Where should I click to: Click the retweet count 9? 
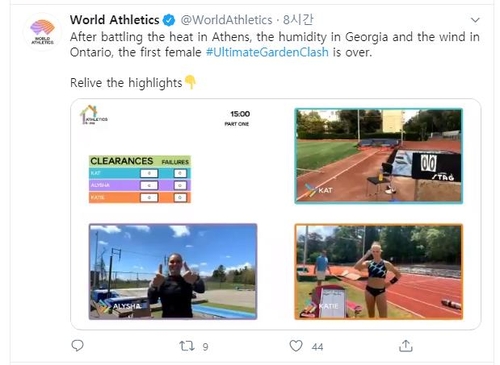(205, 347)
